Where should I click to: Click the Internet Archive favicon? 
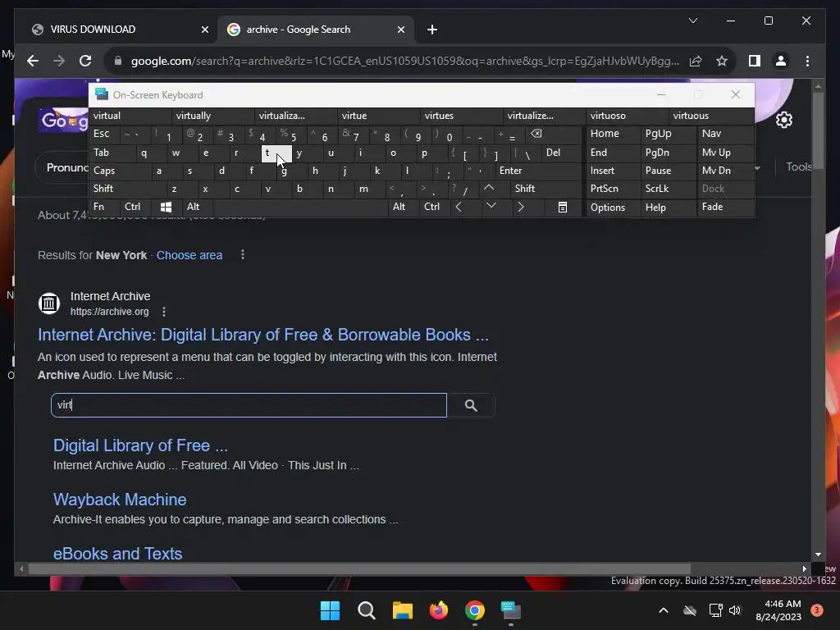pos(48,304)
